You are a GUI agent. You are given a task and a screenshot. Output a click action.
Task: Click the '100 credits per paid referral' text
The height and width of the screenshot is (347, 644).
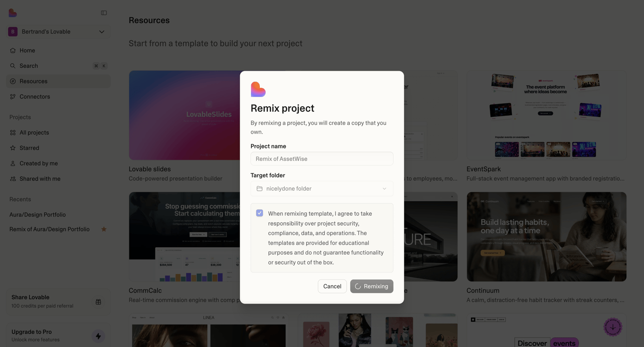click(x=43, y=306)
